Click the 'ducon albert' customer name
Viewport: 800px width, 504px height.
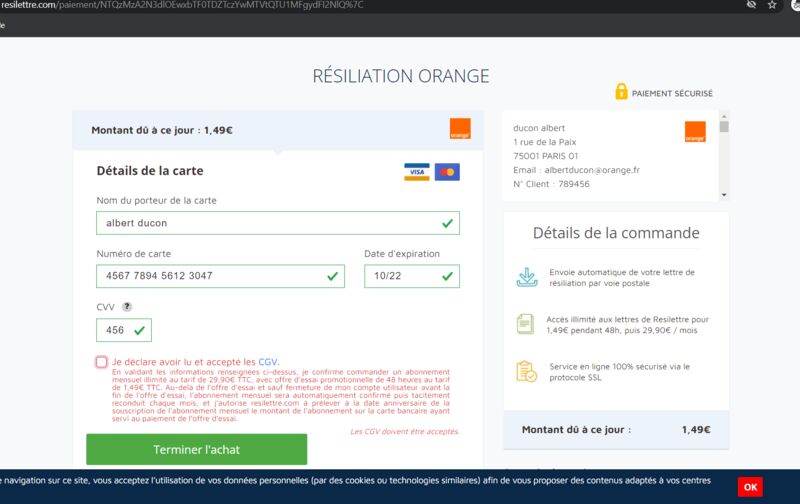[539, 128]
